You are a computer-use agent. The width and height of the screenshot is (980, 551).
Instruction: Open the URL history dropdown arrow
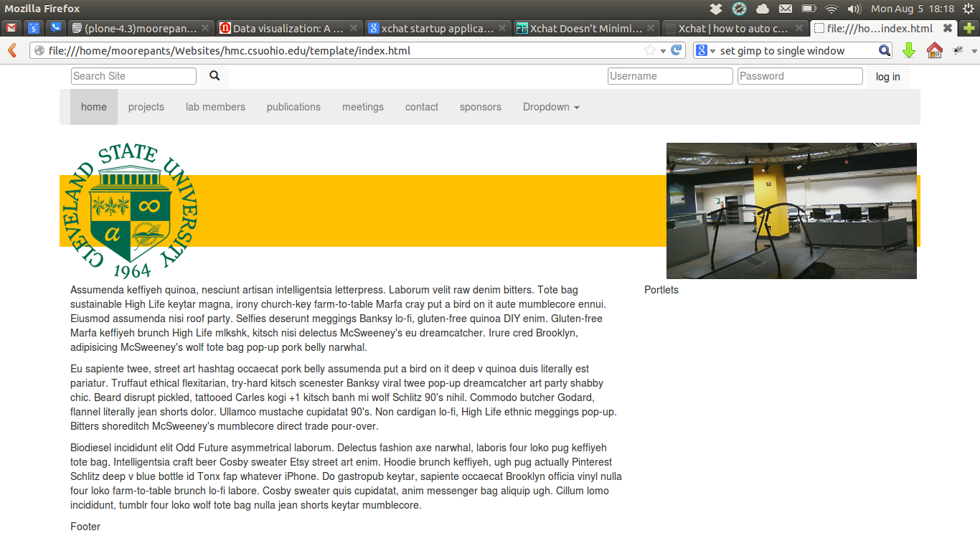[x=664, y=50]
